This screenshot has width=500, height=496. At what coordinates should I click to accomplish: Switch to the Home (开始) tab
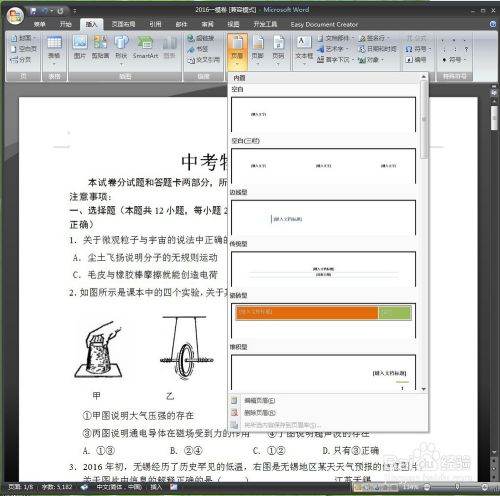pos(66,24)
